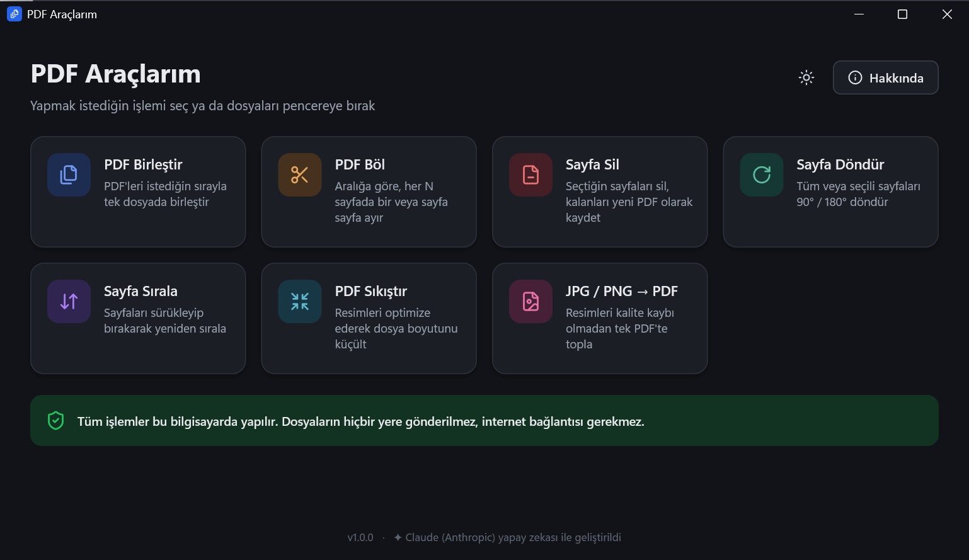Click the Sayfa Sil red page icon
969x560 pixels.
tap(531, 174)
